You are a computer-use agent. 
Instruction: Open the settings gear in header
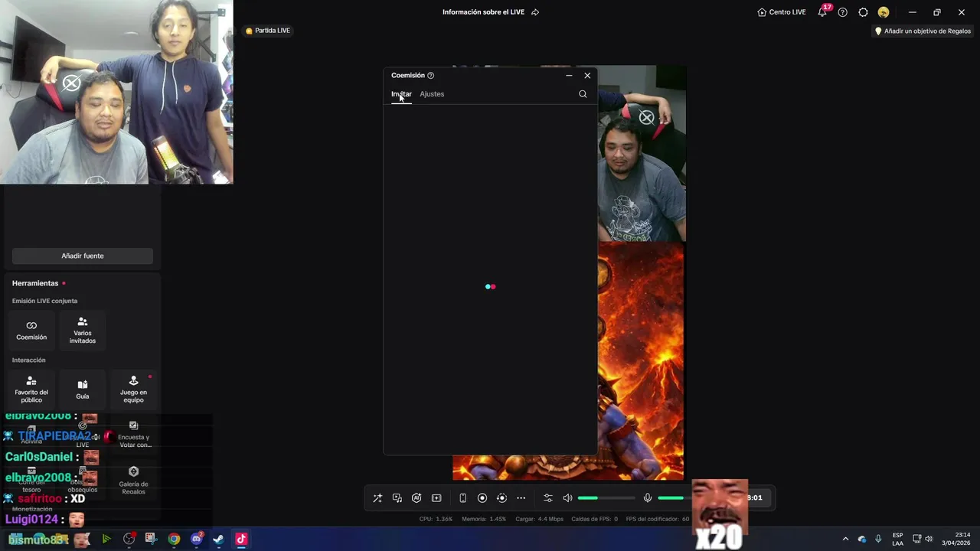click(x=863, y=12)
